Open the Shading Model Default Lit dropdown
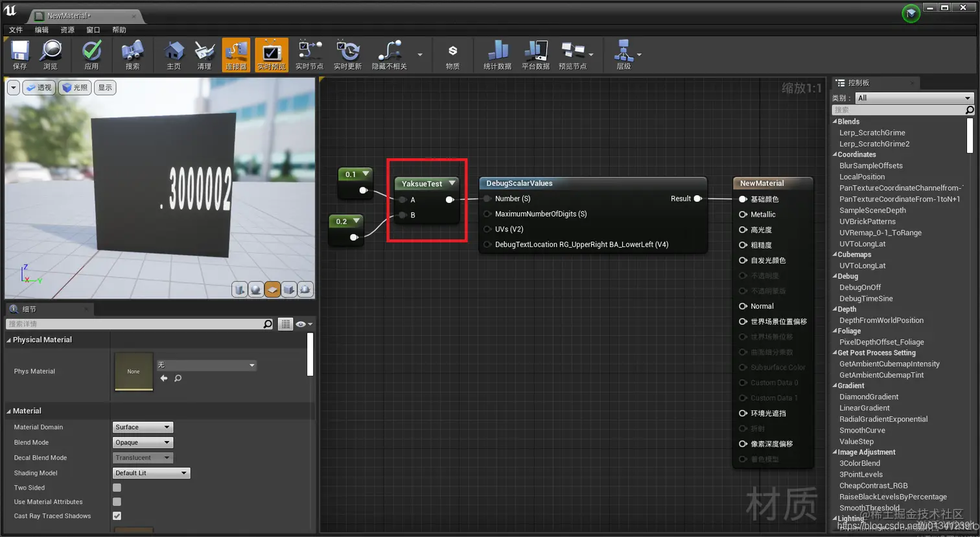 coord(151,473)
